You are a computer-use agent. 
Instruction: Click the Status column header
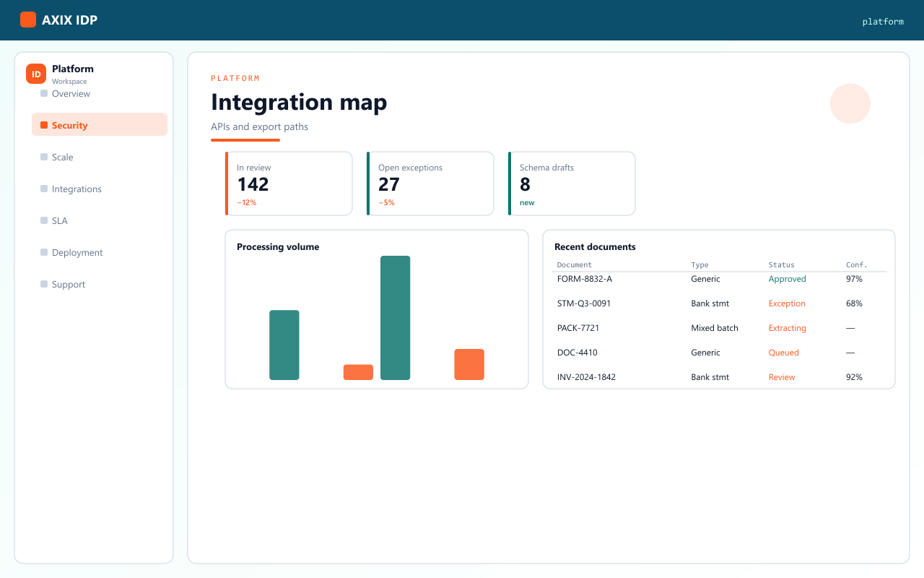782,265
